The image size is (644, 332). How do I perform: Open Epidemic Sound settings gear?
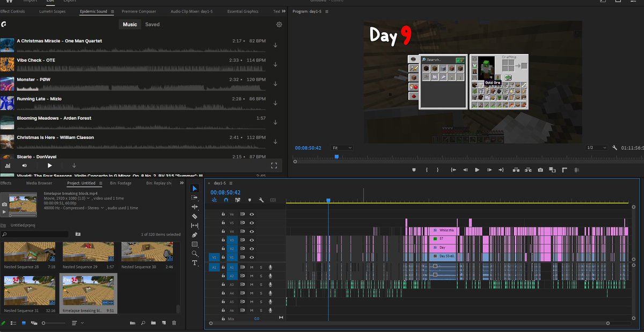279,25
